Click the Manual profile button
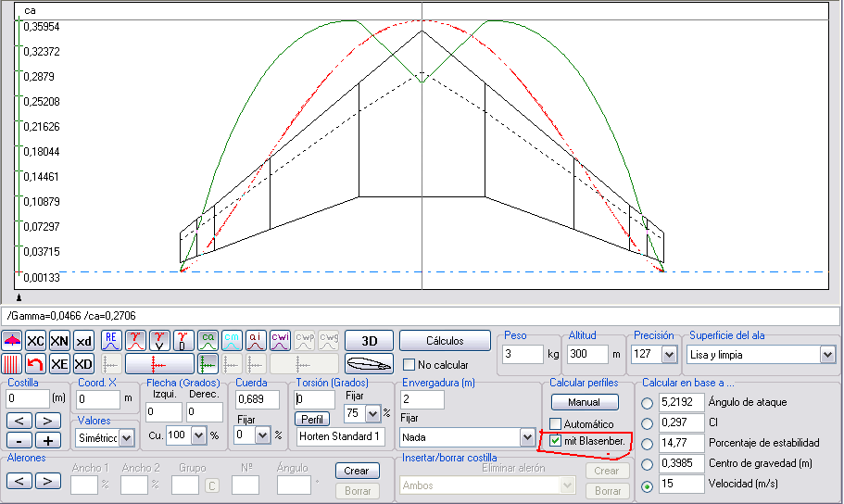 584,402
